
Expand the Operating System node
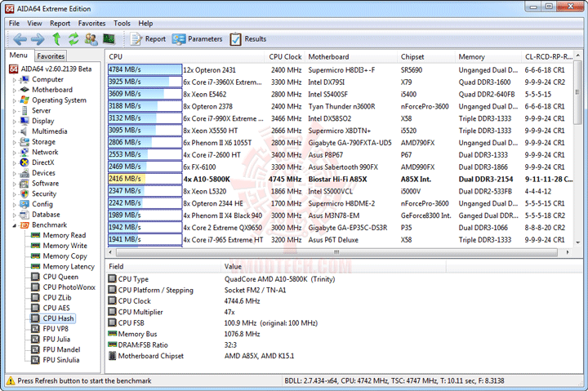(x=14, y=100)
